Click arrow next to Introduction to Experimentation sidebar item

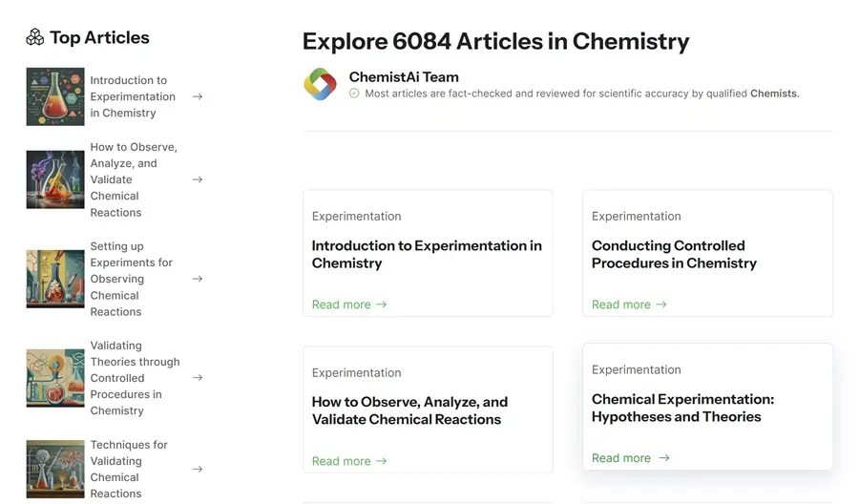tap(198, 96)
